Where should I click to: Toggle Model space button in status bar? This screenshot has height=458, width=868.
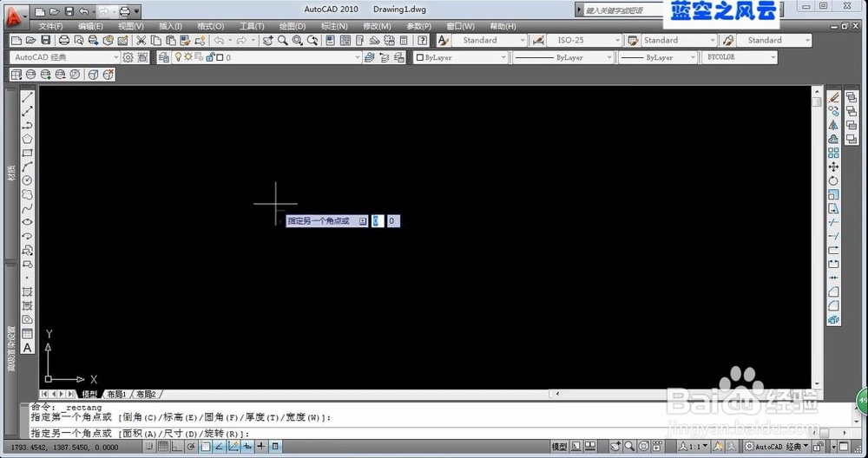tap(560, 447)
